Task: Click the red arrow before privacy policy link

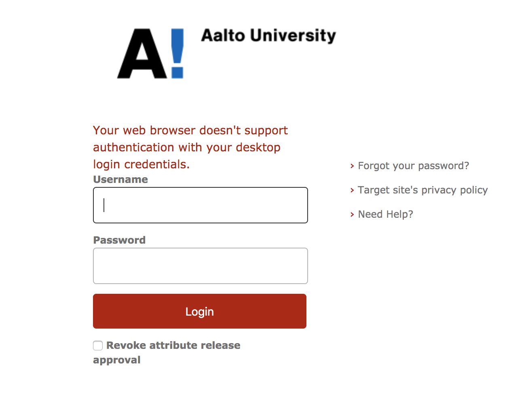Action: 352,190
